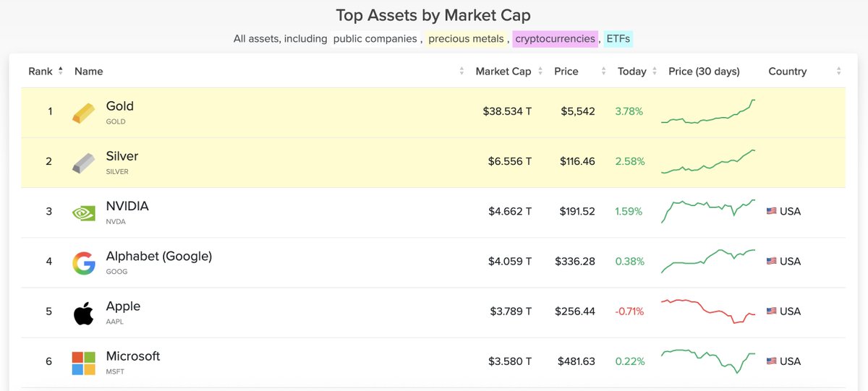This screenshot has height=391, width=868.
Task: Sort by Country column arrows
Action: pyautogui.click(x=838, y=71)
